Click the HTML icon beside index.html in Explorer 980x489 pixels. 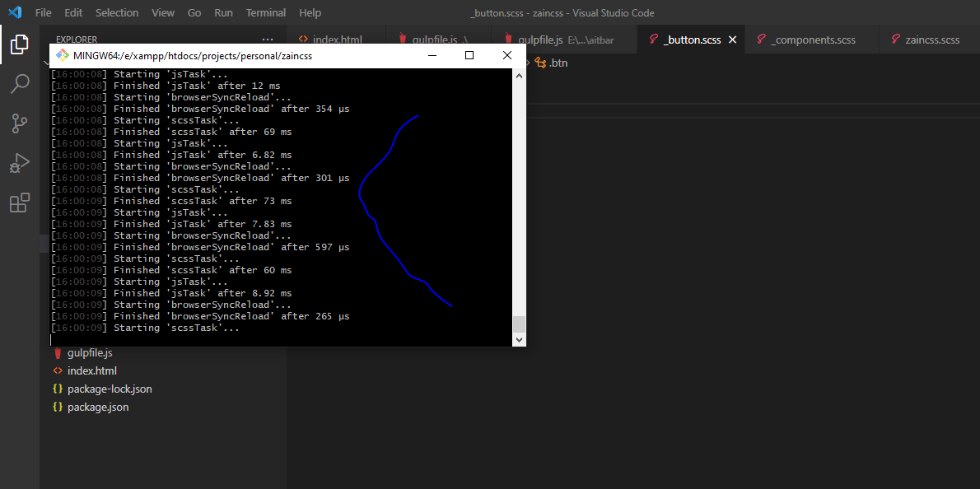click(58, 370)
